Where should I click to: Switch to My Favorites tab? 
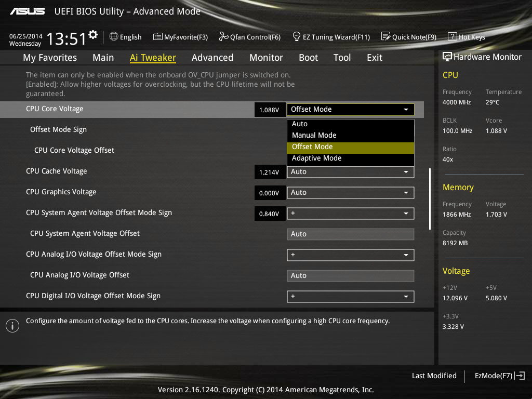tap(50, 58)
